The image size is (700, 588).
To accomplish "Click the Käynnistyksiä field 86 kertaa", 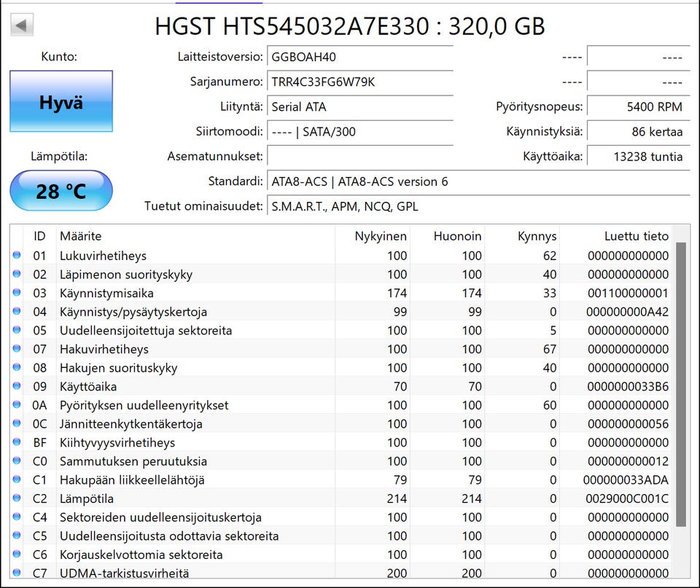I will (639, 132).
